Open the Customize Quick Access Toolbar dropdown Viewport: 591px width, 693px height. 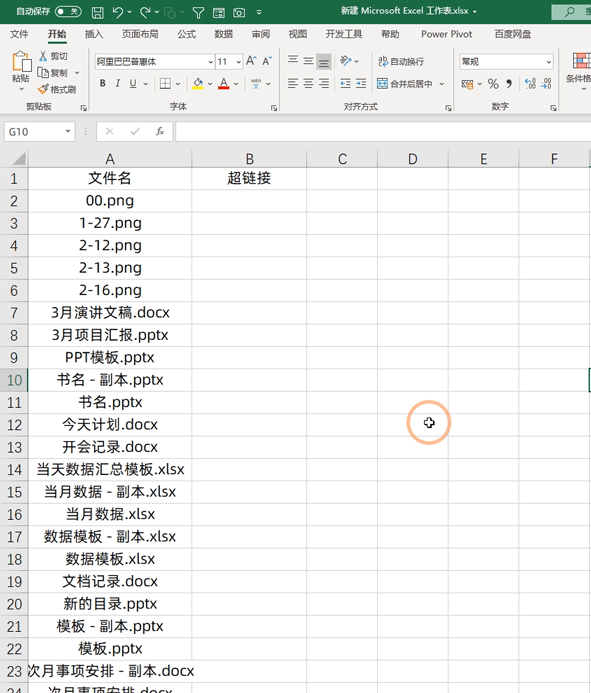259,13
